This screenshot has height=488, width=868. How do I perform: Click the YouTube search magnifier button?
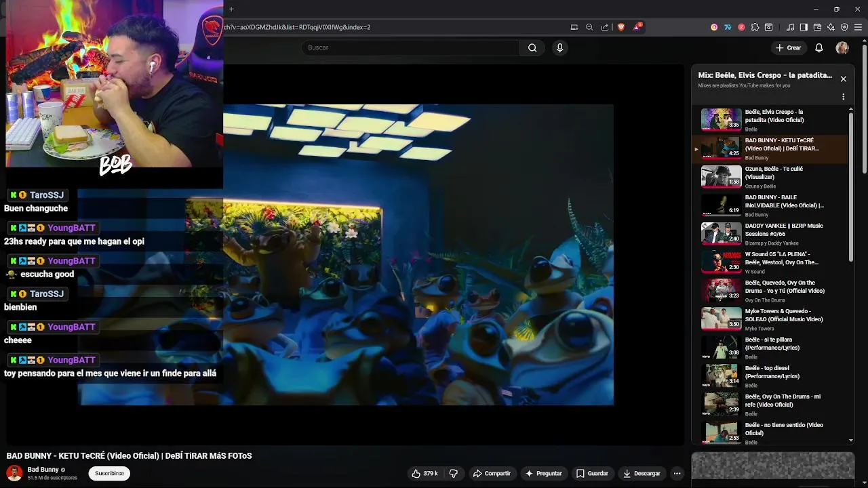coord(532,47)
